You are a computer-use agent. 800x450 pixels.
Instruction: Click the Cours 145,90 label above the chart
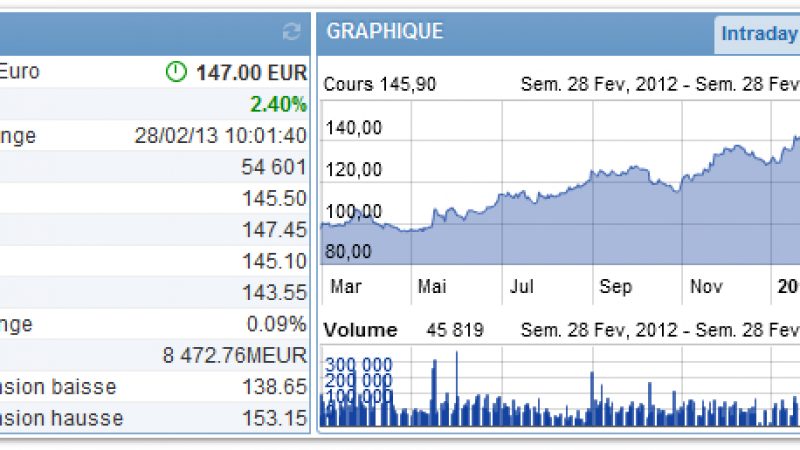pos(379,85)
